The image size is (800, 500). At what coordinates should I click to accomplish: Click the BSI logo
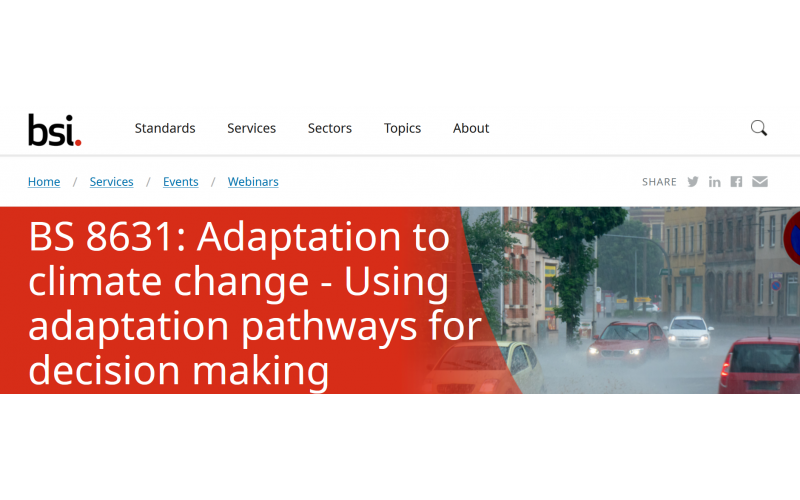55,130
